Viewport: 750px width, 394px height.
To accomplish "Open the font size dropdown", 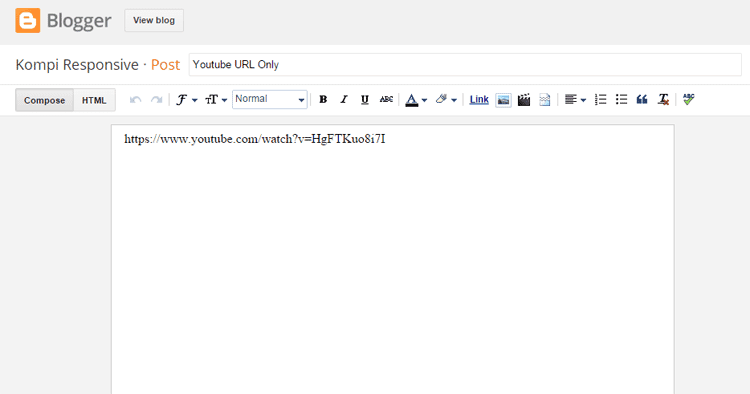I will [216, 99].
